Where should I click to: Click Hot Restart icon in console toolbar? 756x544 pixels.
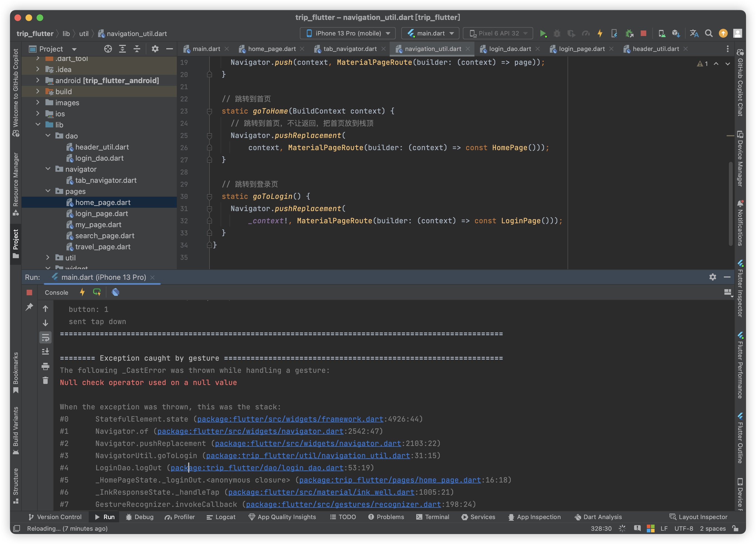(97, 292)
